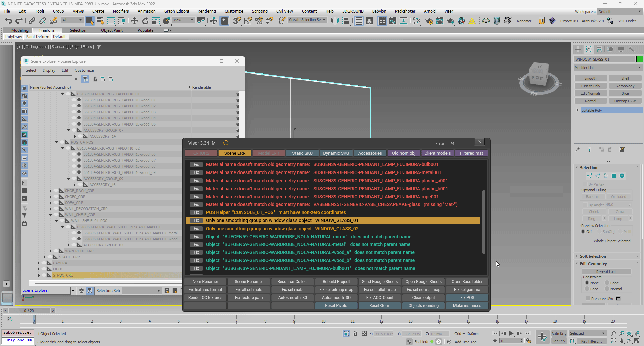Select the None constraint radio button
Viewport: 644px width, 346px height.
587,283
